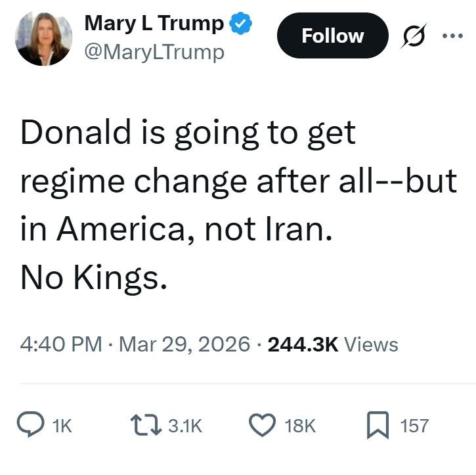Click the blue verified checkmark badge
The image size is (476, 475).
(242, 24)
